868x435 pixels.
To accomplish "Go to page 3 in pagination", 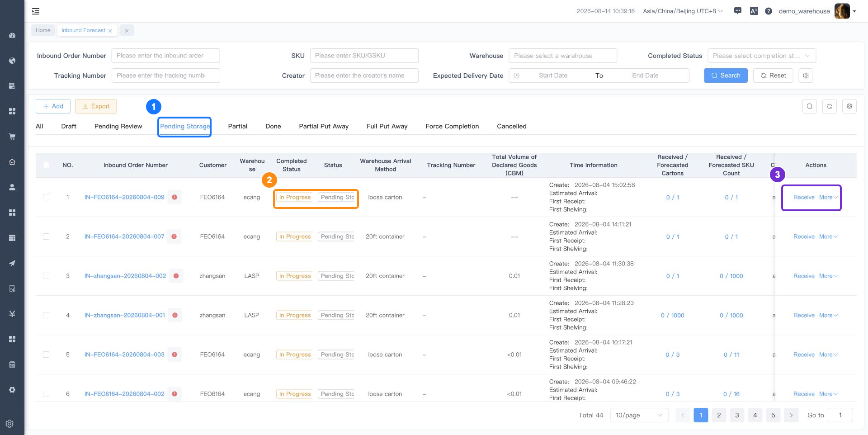I will 737,415.
